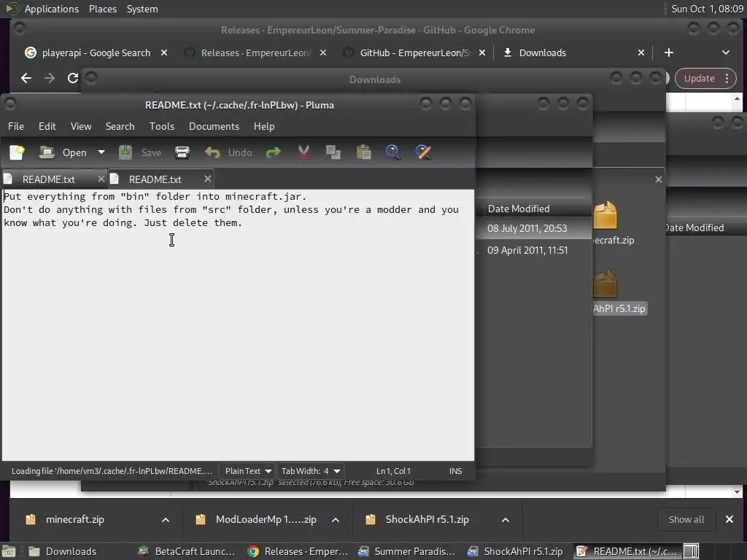The height and width of the screenshot is (560, 747).
Task: Open the Search menu in Pluma
Action: pos(120,126)
